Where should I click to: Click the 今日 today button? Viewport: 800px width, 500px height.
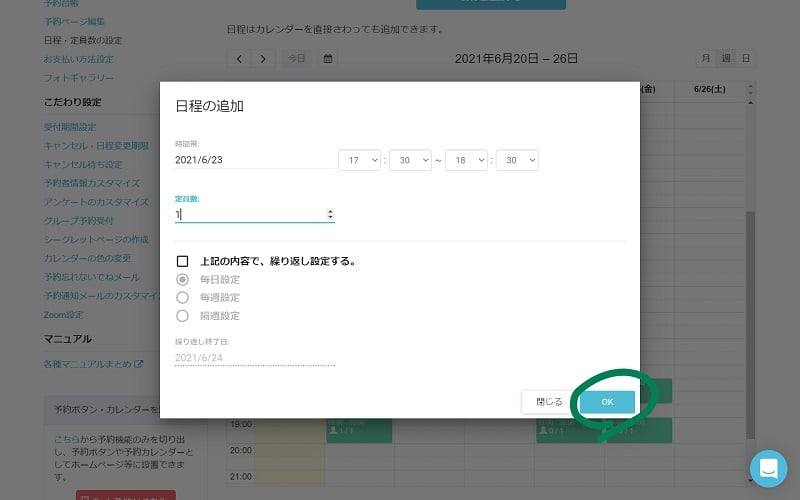[x=296, y=59]
